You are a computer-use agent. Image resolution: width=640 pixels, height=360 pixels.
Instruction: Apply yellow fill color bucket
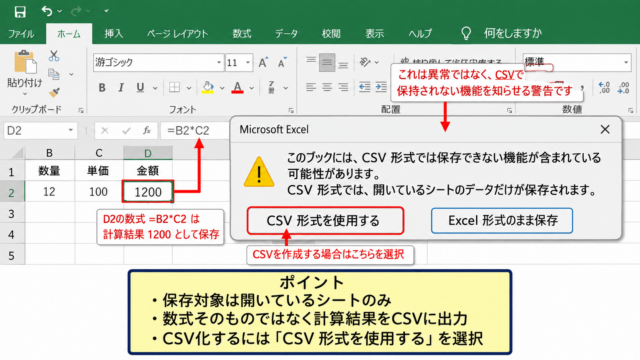(x=208, y=87)
